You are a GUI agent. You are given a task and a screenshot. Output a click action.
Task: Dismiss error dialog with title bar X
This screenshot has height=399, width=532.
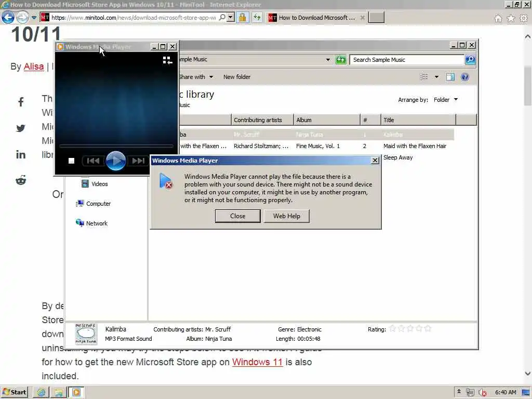(x=375, y=161)
